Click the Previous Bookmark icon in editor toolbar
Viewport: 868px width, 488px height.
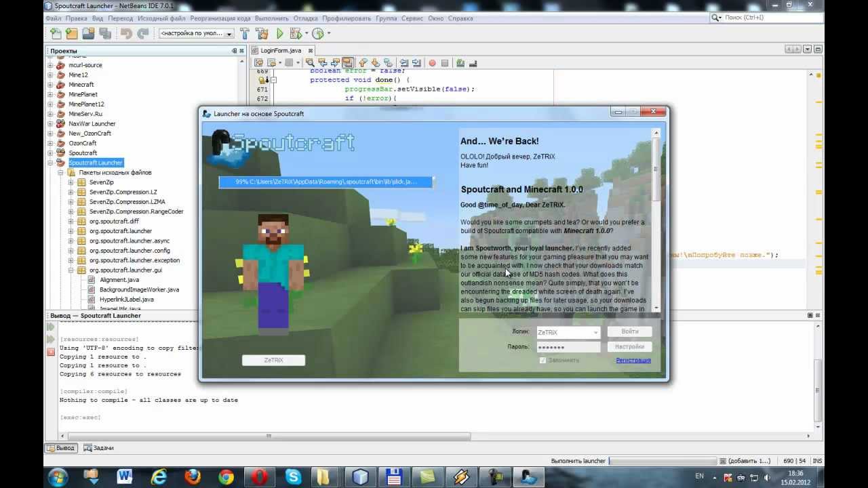pos(363,62)
